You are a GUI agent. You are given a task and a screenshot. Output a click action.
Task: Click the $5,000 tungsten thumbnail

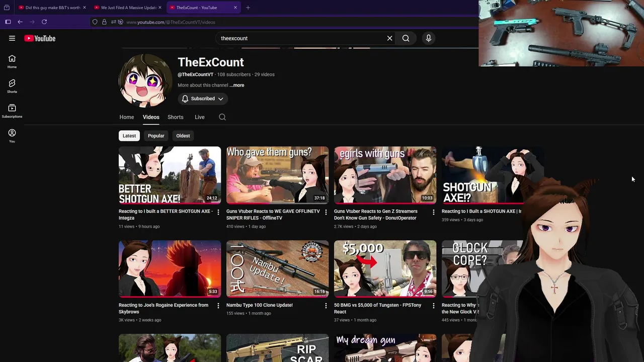(385, 268)
